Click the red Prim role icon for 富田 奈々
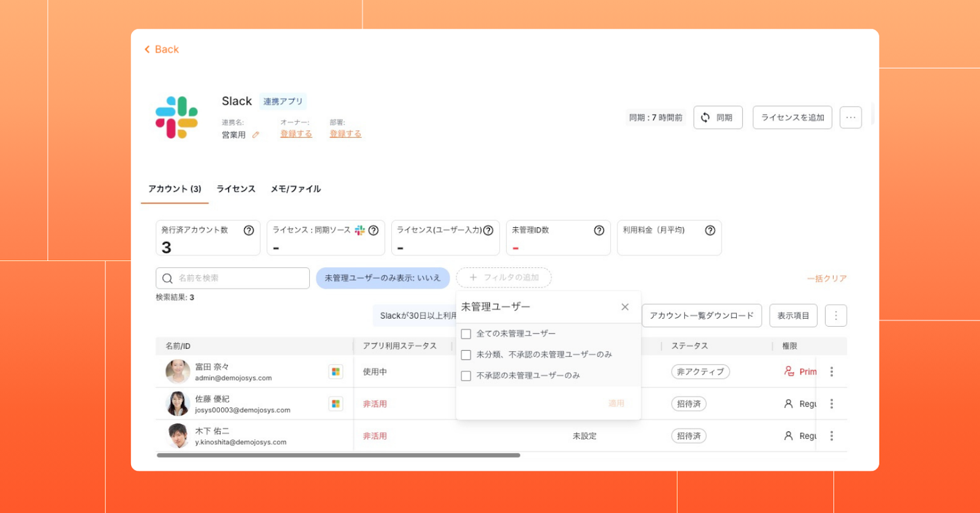Image resolution: width=980 pixels, height=513 pixels. [x=789, y=371]
